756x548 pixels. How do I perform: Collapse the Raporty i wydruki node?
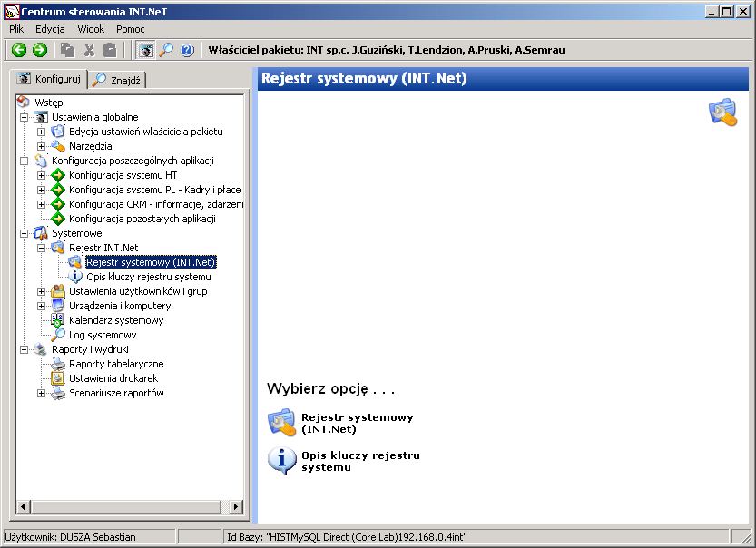point(24,349)
